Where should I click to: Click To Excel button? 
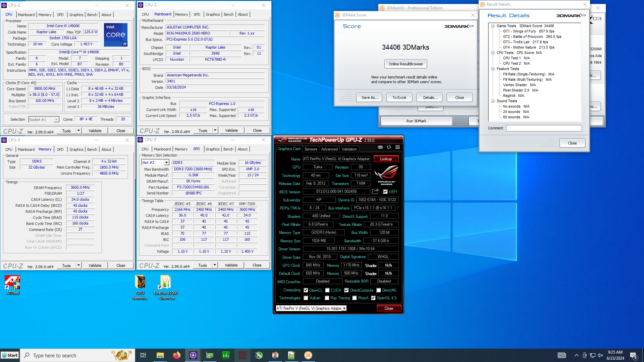[399, 98]
